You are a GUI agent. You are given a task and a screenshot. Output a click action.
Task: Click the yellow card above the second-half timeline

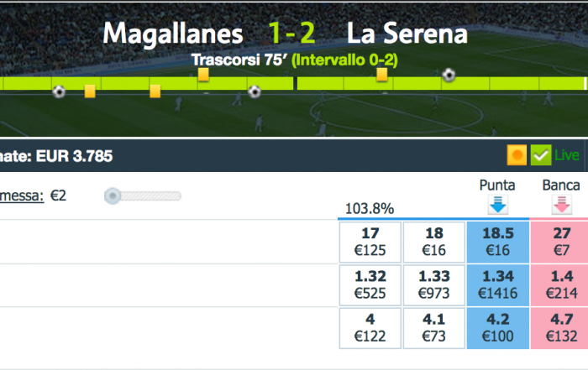[382, 75]
